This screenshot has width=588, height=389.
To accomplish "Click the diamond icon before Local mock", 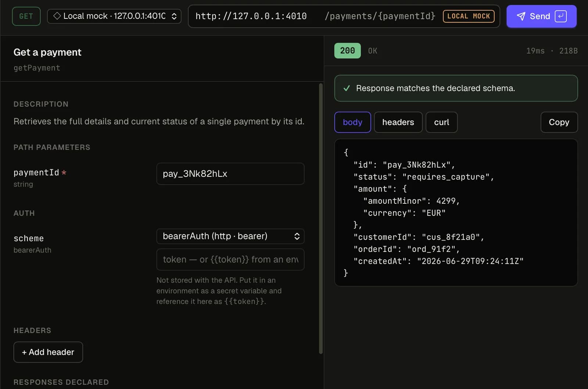I will click(57, 16).
